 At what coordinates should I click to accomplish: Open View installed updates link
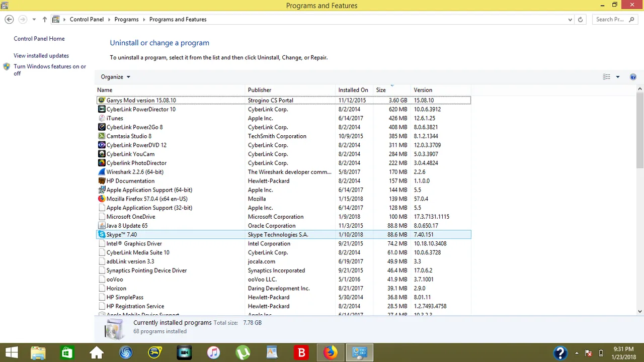pos(41,56)
